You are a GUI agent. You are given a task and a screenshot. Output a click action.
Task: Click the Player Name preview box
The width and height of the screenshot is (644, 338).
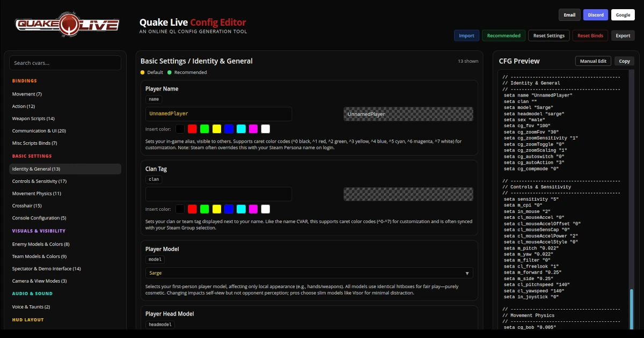coord(408,114)
